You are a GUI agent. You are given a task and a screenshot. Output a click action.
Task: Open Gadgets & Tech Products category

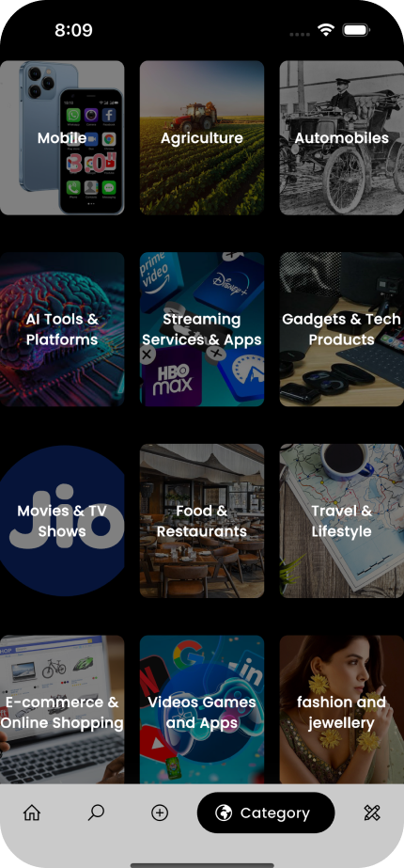coord(341,329)
